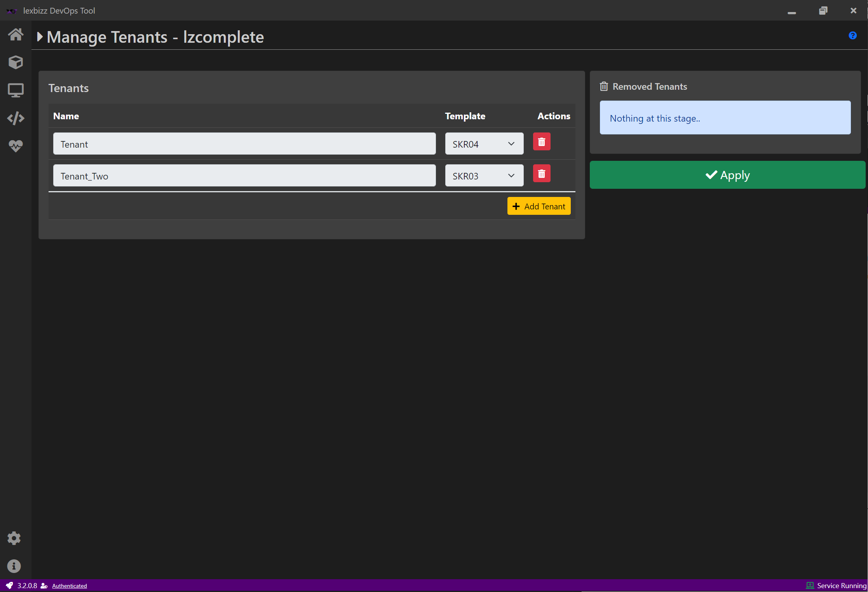
Task: Click the Removed Tenants trash icon
Action: [x=604, y=86]
